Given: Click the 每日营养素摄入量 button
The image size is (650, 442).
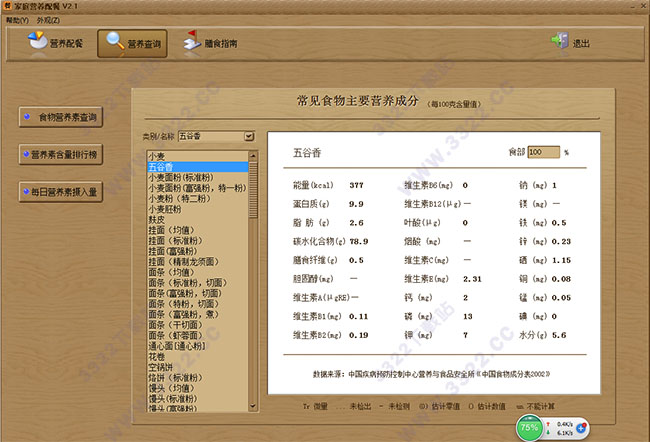Looking at the screenshot, I should (61, 192).
